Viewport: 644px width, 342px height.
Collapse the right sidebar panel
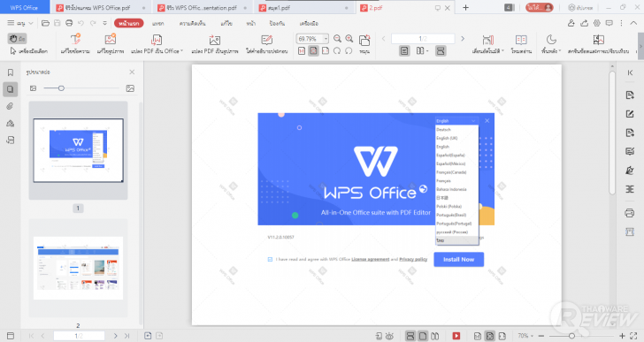(x=630, y=72)
